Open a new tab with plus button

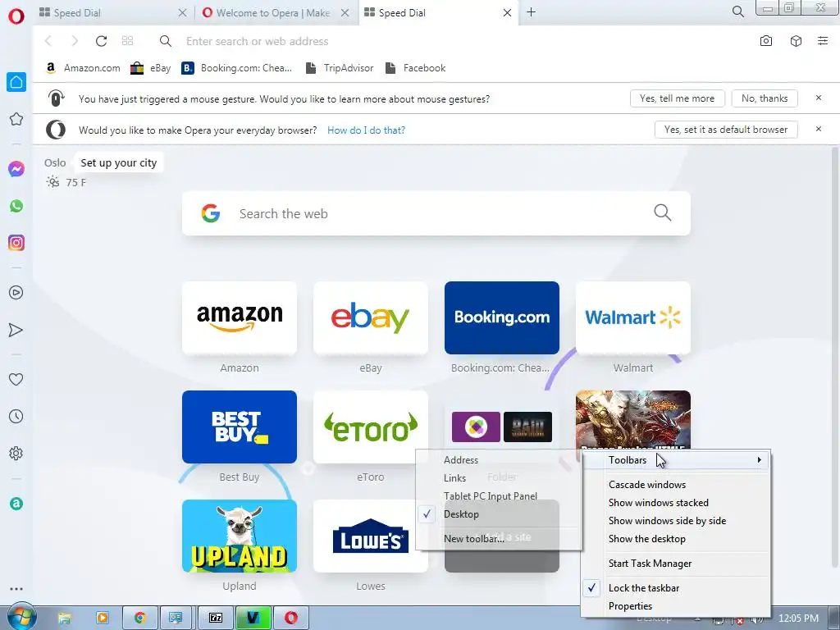click(x=531, y=12)
